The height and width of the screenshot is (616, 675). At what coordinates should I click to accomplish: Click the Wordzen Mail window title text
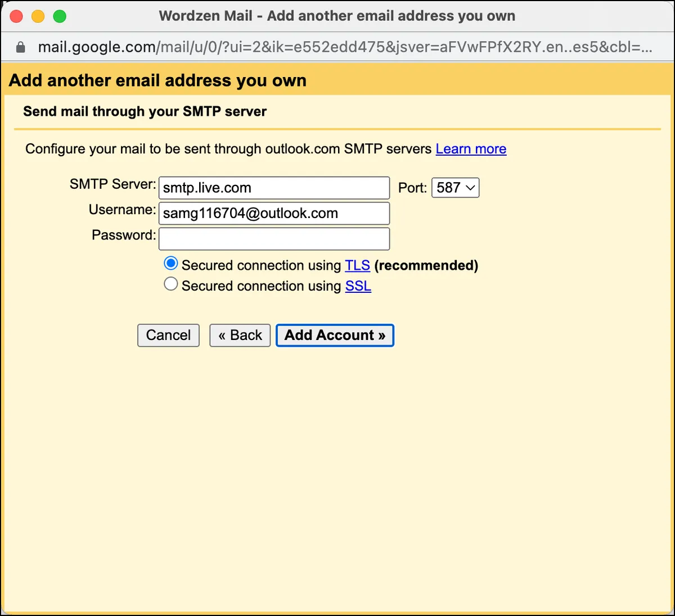[337, 16]
